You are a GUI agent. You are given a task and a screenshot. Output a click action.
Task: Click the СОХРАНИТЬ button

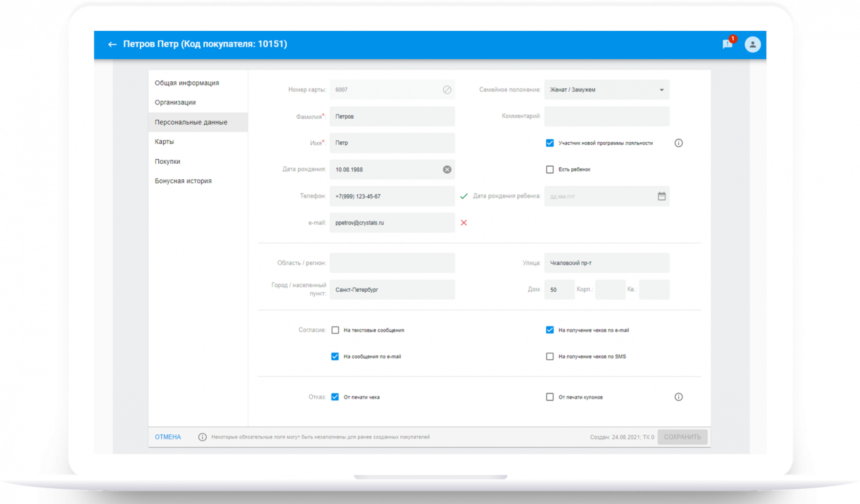point(682,437)
